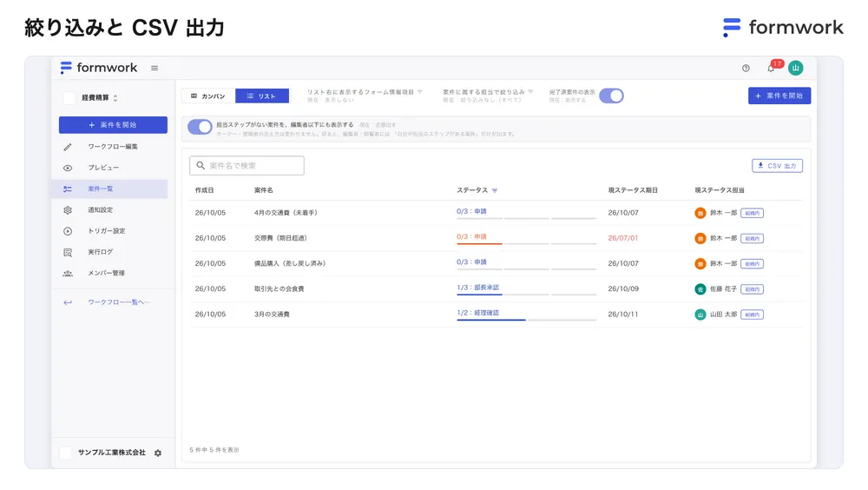868x490 pixels.
Task: Click the checkbox beside サンプル工業株式会社
Action: 65,453
